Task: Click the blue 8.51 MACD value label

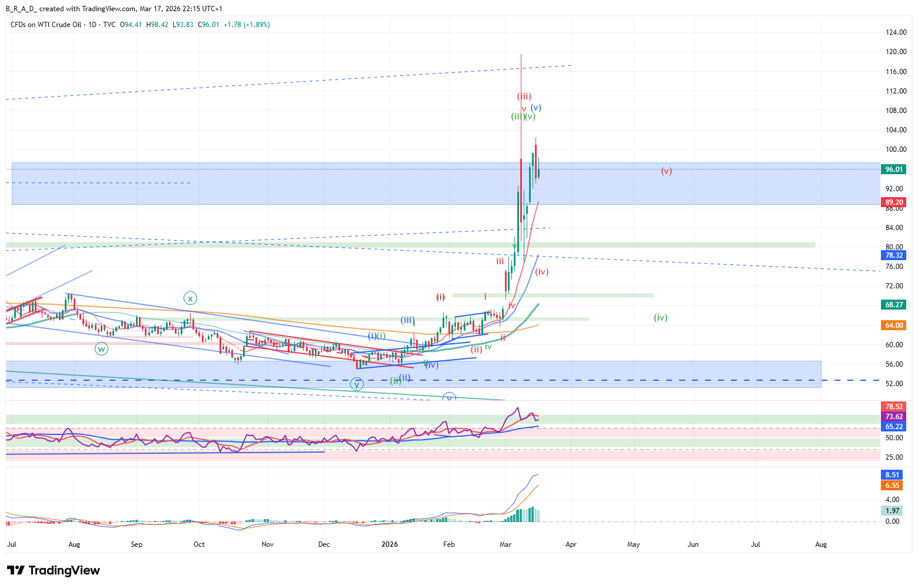Action: click(x=892, y=475)
